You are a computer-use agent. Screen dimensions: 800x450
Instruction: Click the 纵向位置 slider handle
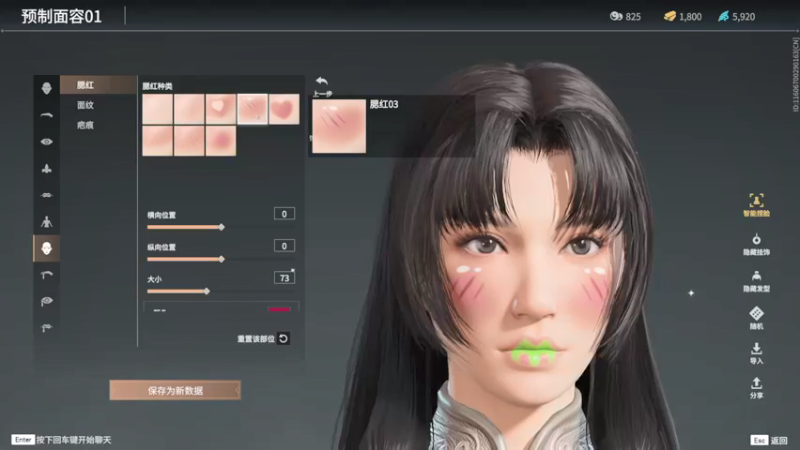coord(221,259)
